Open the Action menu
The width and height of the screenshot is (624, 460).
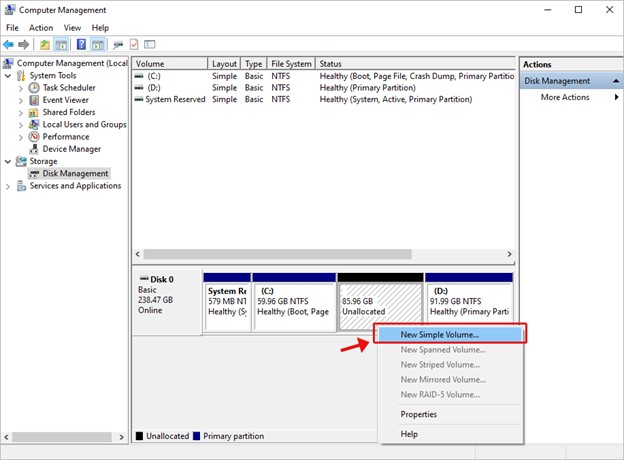[x=41, y=28]
